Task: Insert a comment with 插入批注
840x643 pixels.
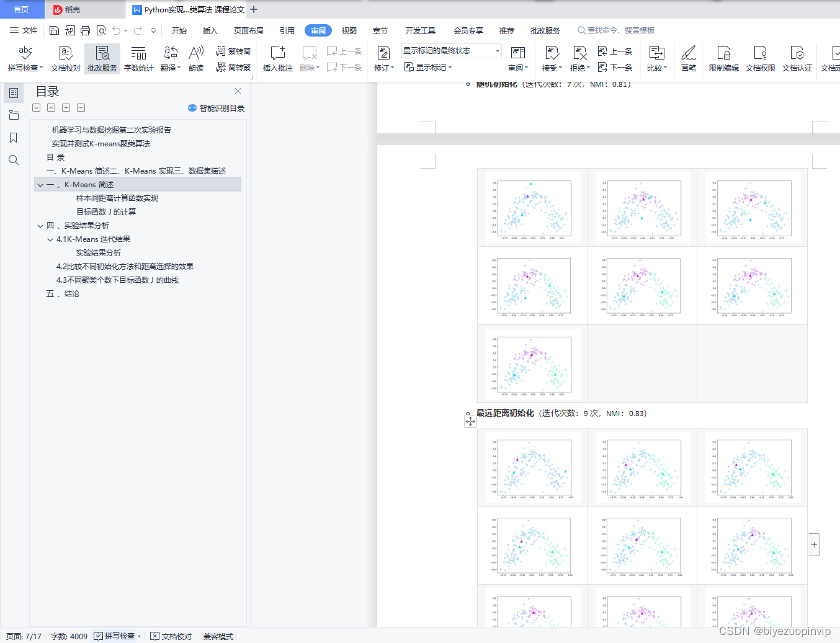Action: pyautogui.click(x=278, y=59)
